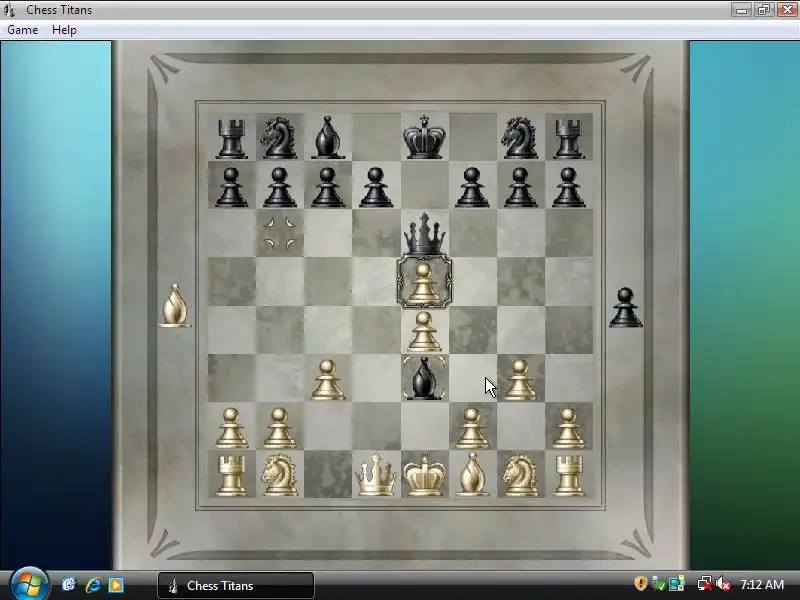
Task: Select the black queen on e6
Action: (424, 234)
